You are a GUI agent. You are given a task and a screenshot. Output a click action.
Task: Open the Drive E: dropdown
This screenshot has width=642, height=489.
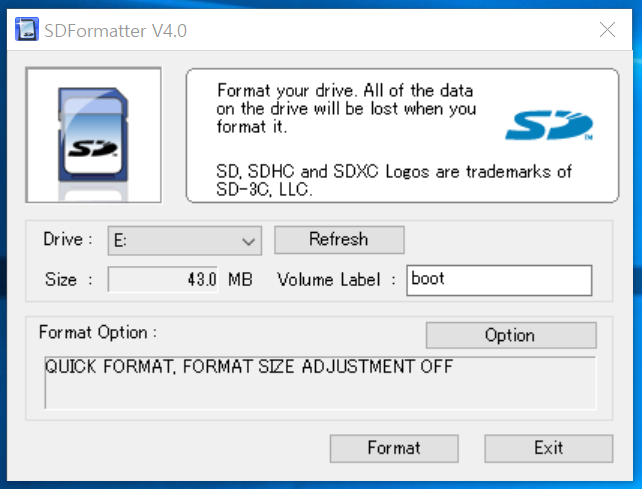coord(185,241)
